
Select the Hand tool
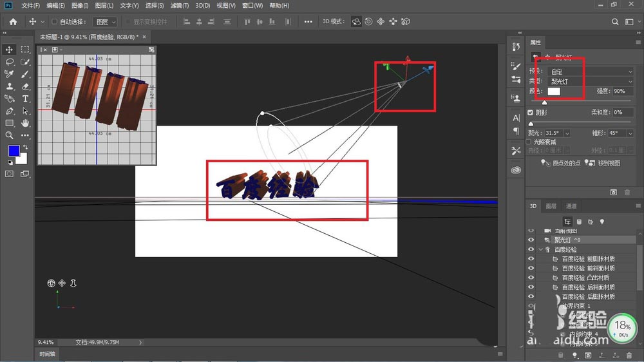pos(25,123)
